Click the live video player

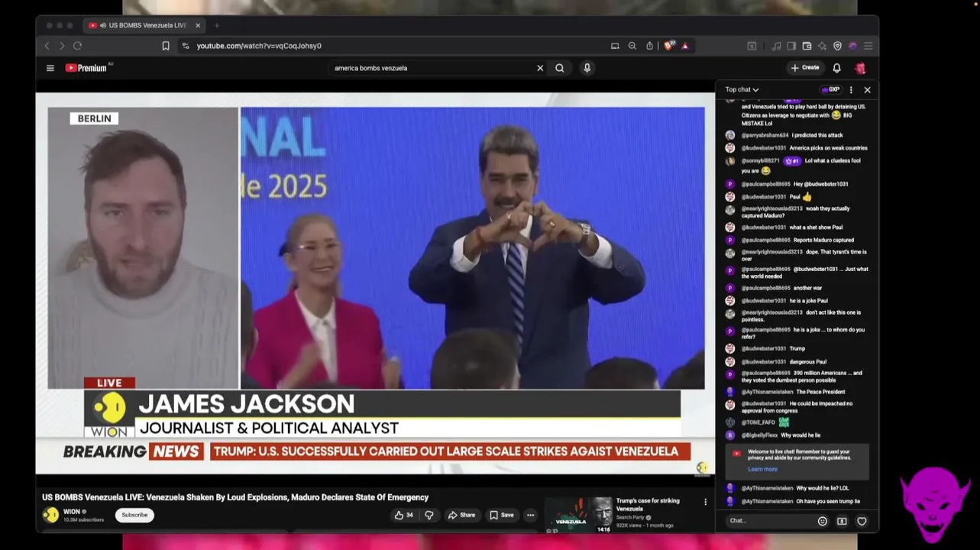point(375,284)
